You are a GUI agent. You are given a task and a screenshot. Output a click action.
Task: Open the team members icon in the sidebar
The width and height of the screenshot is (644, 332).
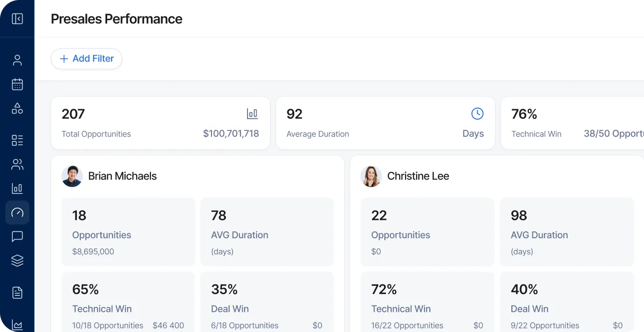(x=17, y=164)
